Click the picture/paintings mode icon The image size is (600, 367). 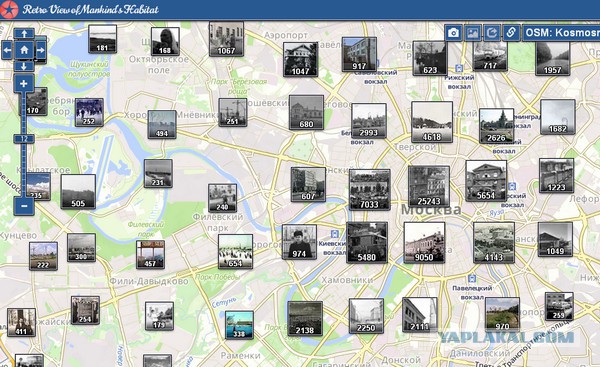(473, 33)
